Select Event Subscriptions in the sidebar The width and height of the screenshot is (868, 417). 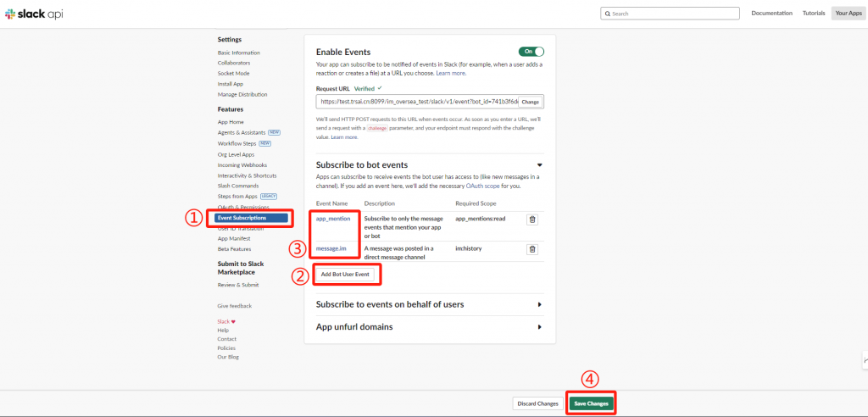[x=251, y=218]
